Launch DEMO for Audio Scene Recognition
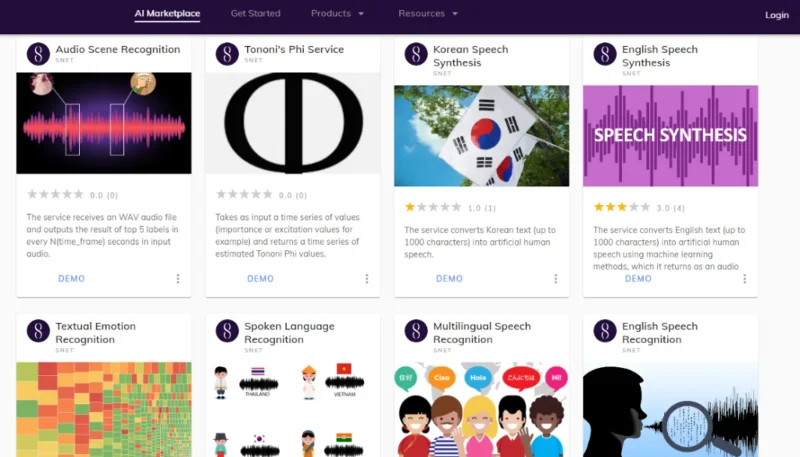Viewport: 800px width, 457px height. click(x=71, y=278)
